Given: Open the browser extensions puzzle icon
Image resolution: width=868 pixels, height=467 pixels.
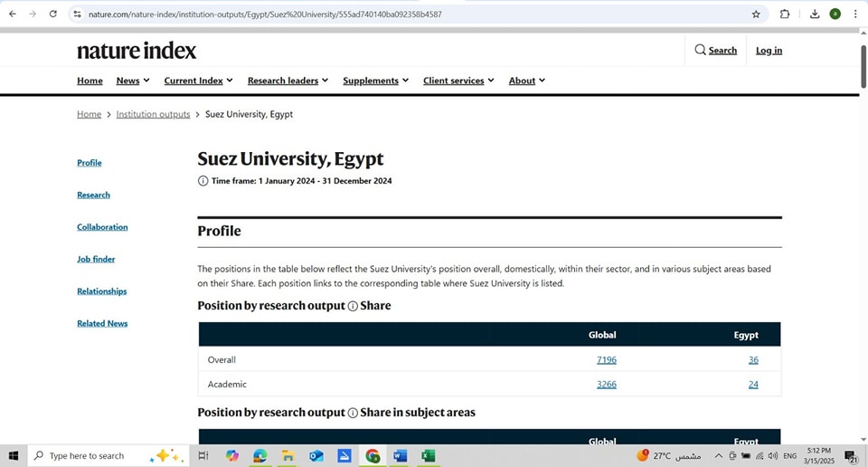Looking at the screenshot, I should 785,14.
